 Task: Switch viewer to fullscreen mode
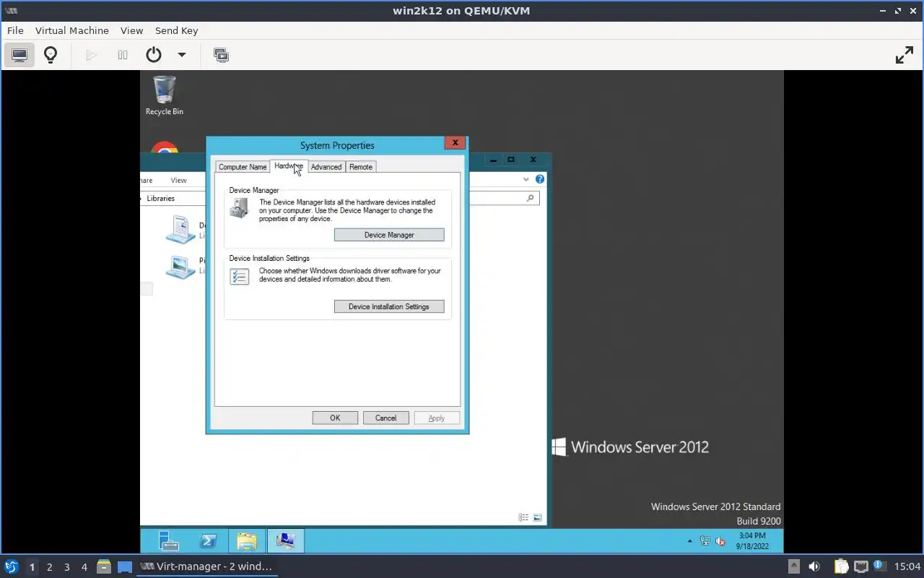[x=905, y=55]
